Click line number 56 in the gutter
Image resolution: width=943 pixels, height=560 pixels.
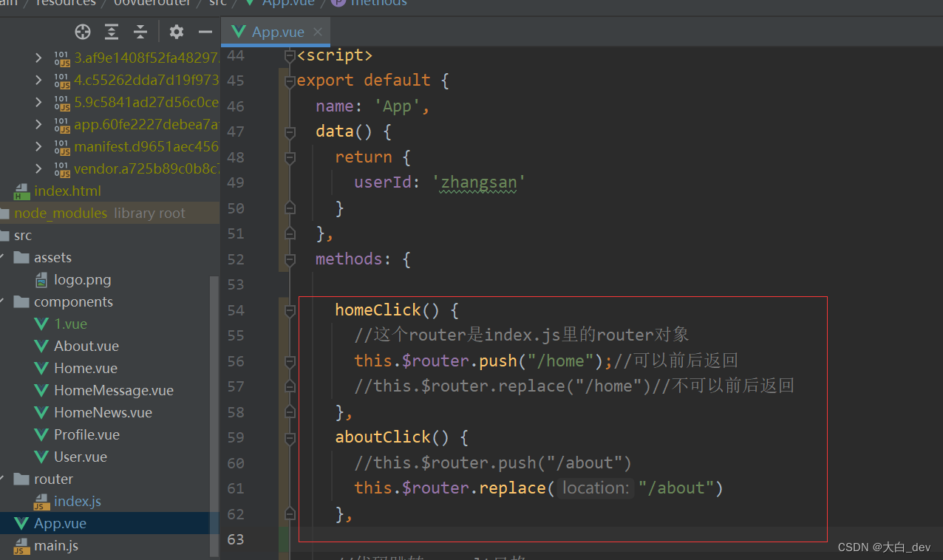235,361
